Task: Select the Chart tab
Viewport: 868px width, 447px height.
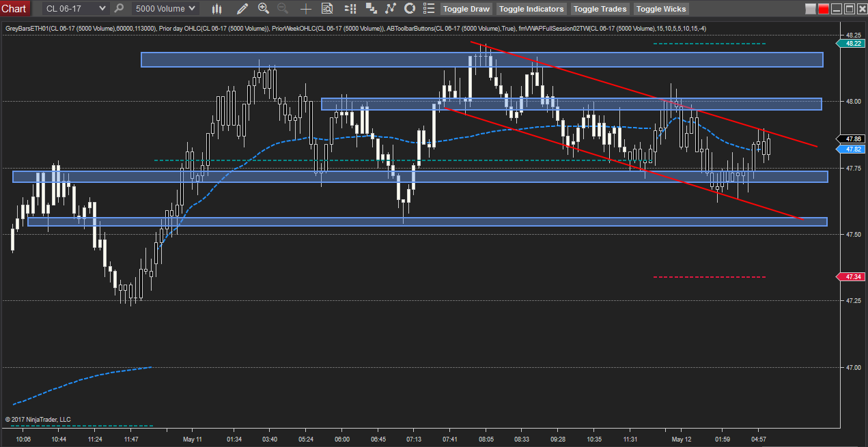Action: (x=14, y=9)
